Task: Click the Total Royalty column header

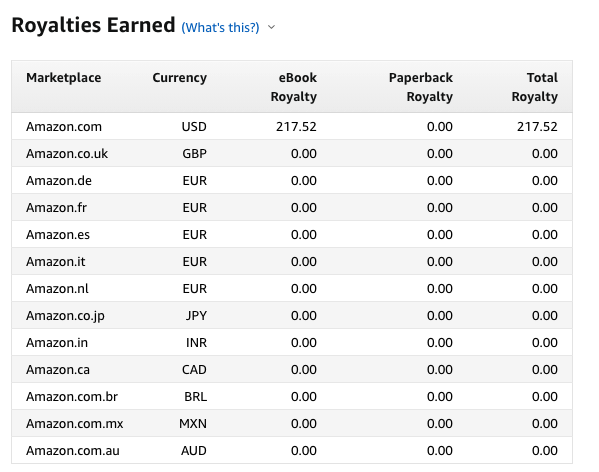Action: tap(534, 87)
